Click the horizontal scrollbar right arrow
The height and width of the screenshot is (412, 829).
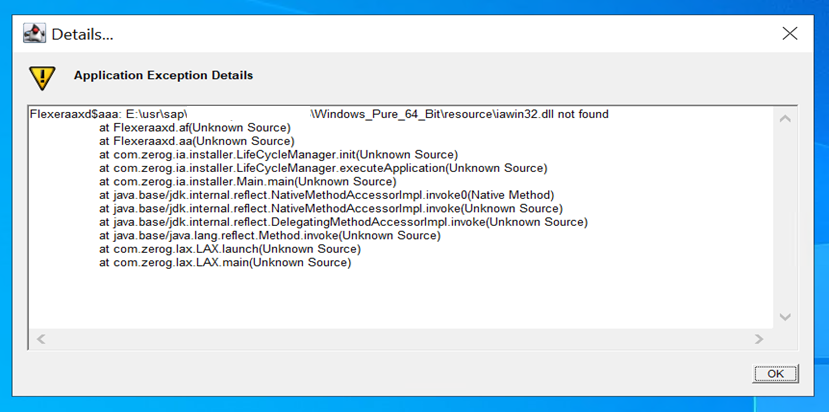tap(759, 339)
